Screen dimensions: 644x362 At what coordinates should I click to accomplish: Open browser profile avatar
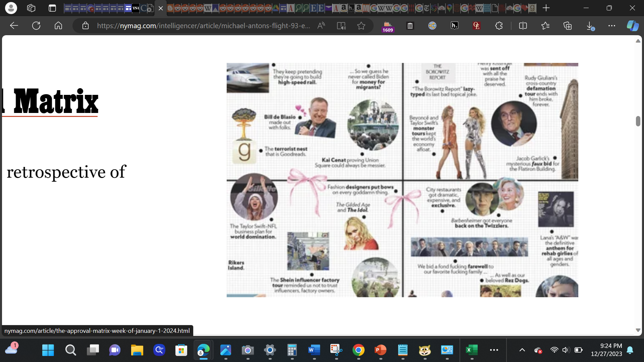coord(11,8)
